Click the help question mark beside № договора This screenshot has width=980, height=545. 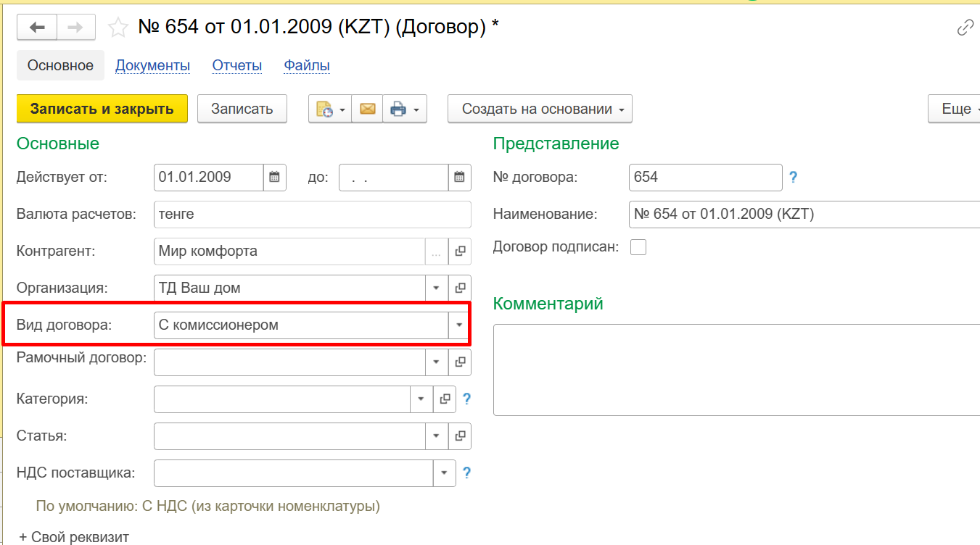coord(793,177)
